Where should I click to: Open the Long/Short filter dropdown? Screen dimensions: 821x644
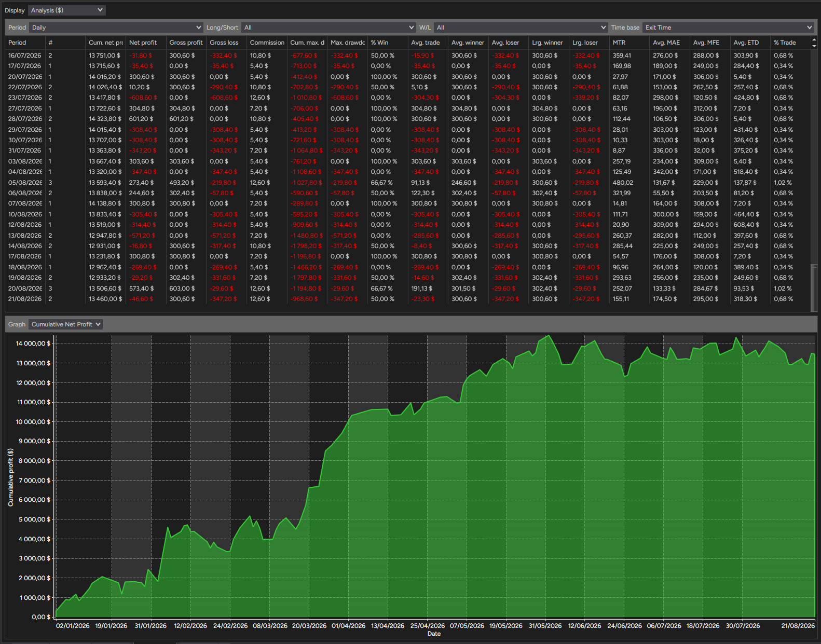click(329, 28)
